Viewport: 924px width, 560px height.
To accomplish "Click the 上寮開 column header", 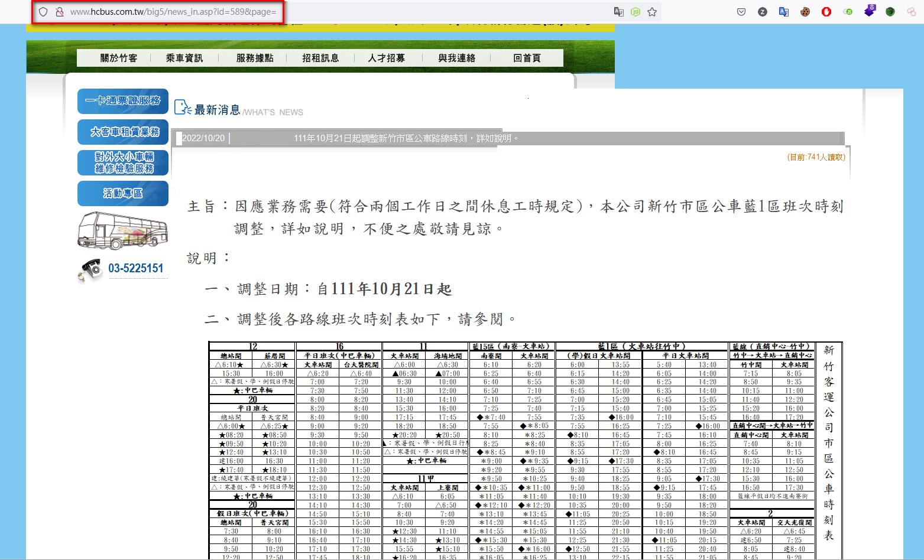I will tap(448, 488).
